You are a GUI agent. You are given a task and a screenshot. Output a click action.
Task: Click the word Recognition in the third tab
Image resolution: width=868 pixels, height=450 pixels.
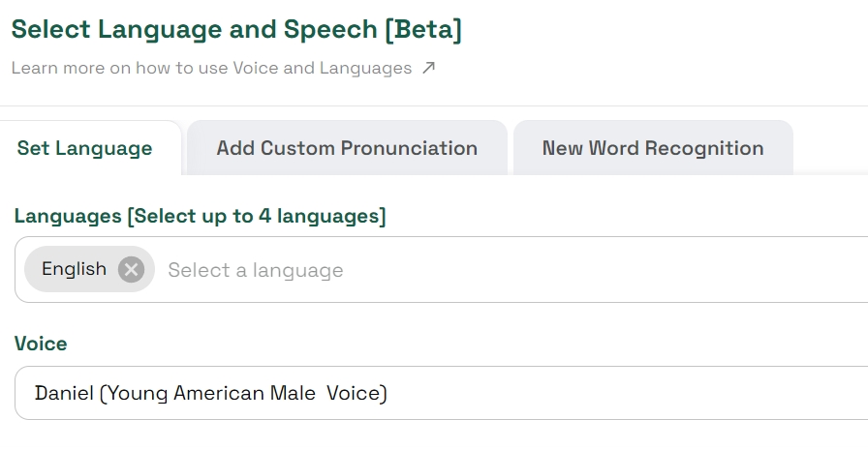(704, 148)
